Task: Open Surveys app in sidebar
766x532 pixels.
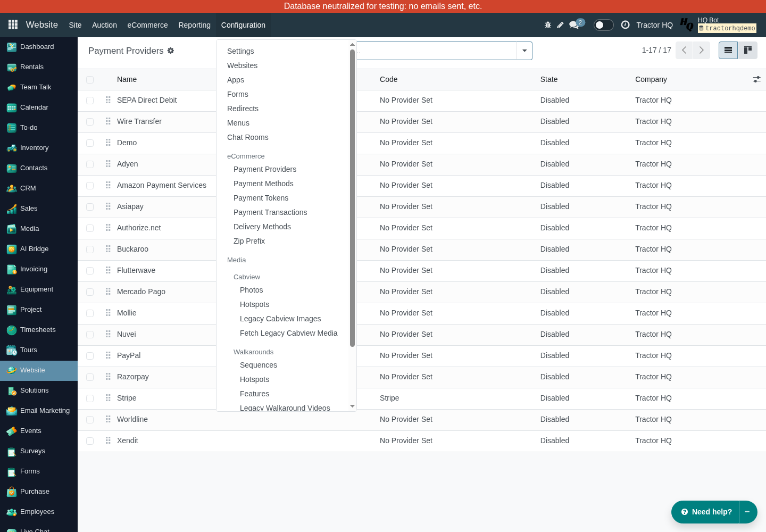Action: (x=39, y=451)
